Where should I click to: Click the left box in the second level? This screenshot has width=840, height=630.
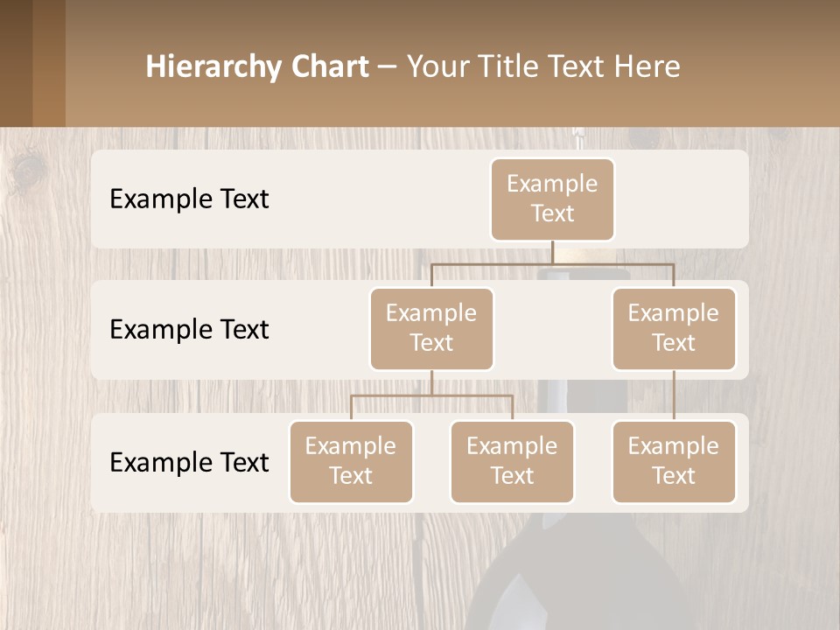431,328
